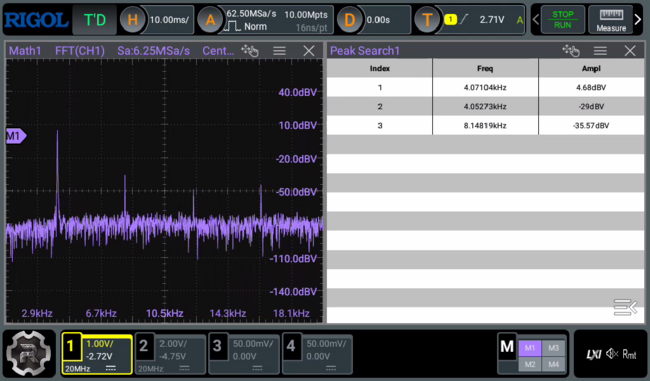
Task: Toggle the STOP/RUN acquisition button
Action: click(x=562, y=19)
